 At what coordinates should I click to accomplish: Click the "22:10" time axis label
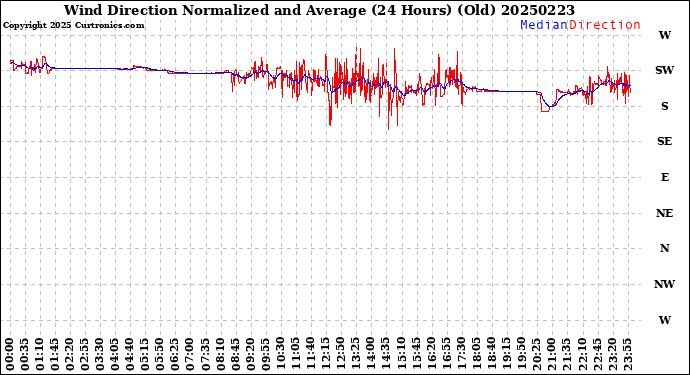pyautogui.click(x=582, y=354)
